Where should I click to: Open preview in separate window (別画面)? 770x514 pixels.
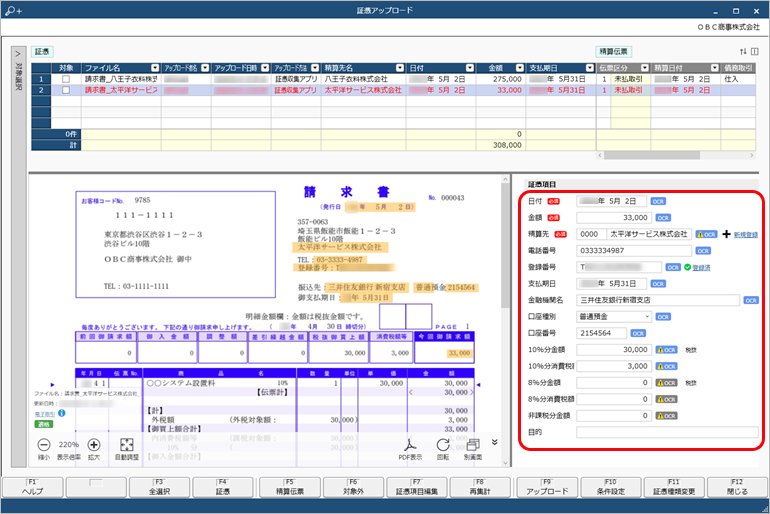coord(473,445)
